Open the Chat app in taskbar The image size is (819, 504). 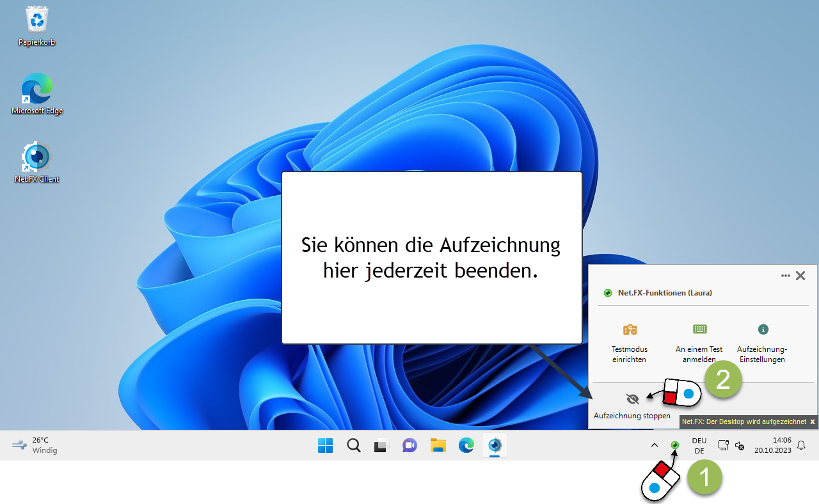tap(409, 446)
